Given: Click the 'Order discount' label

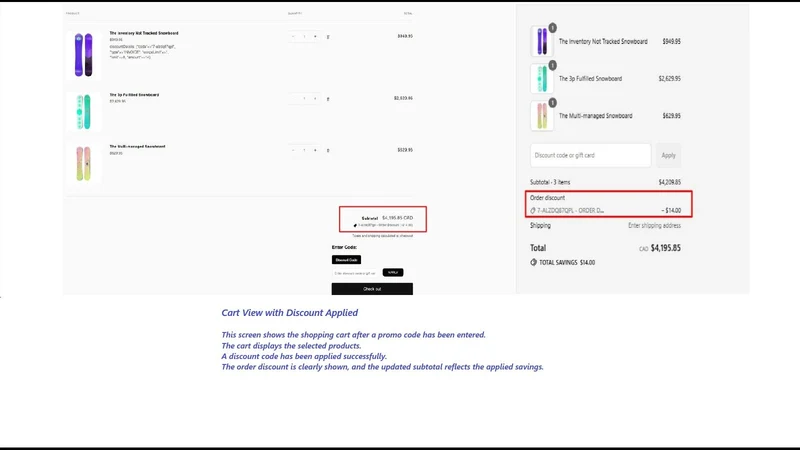Looking at the screenshot, I should click(x=547, y=197).
